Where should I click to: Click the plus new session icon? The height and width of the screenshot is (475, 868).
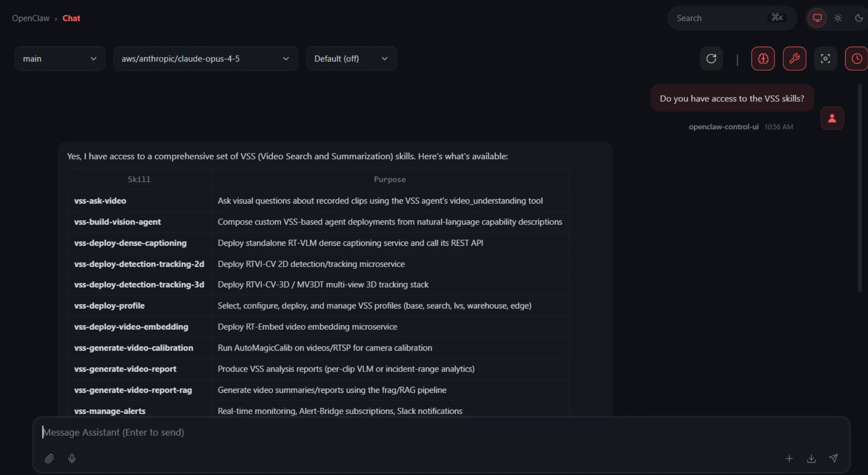[789, 459]
